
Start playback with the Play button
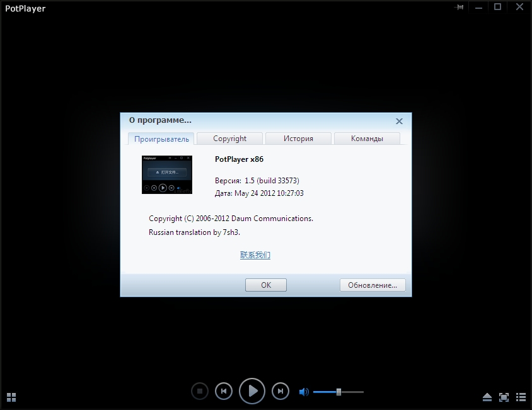pyautogui.click(x=252, y=391)
